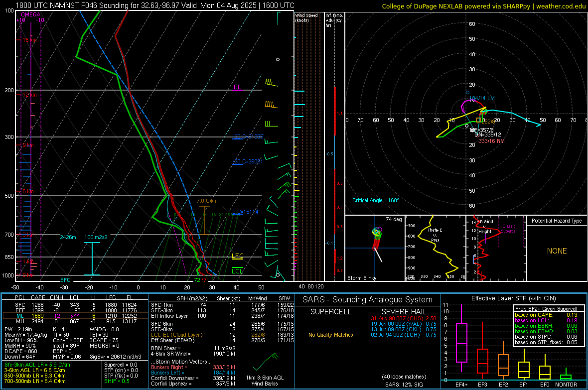588x390 pixels.
Task: Click the 'No Quality Matches' supercell text
Action: [x=331, y=335]
